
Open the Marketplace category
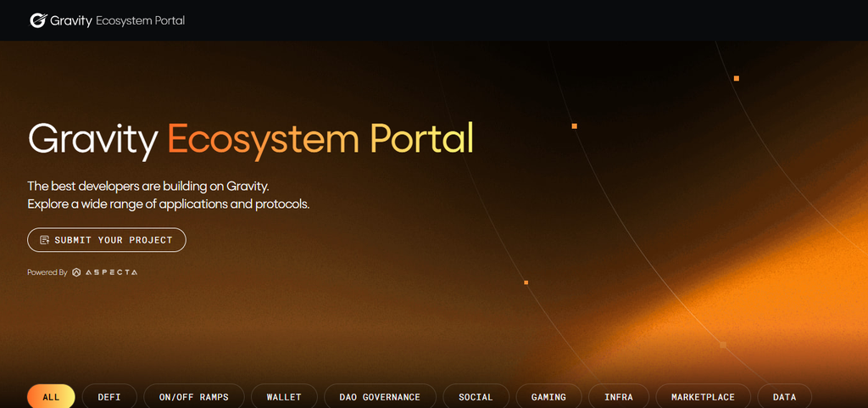(703, 397)
